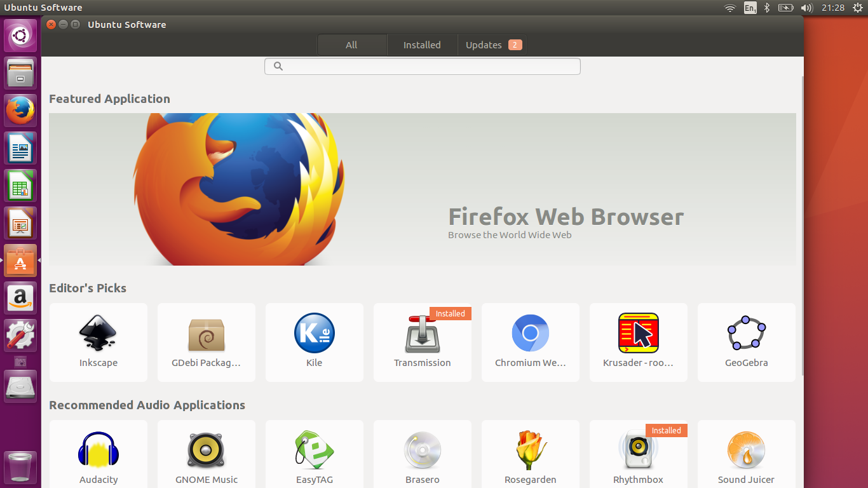
Task: Focus the software search field
Action: 422,66
